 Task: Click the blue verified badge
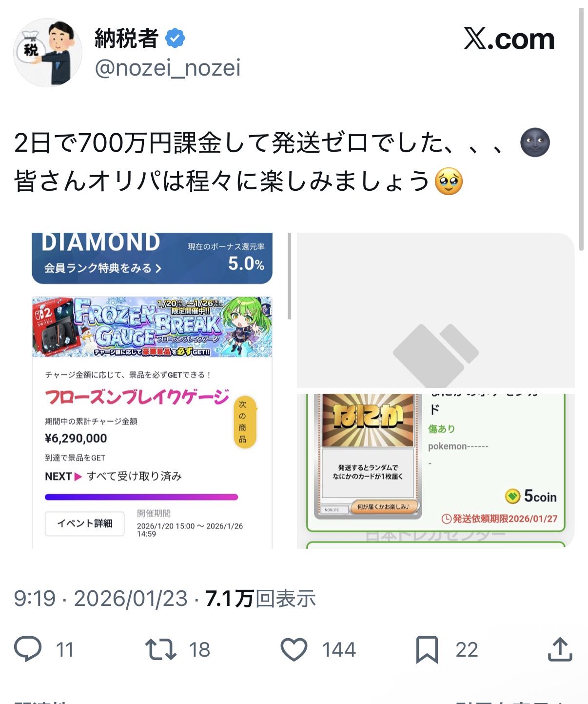(x=175, y=38)
